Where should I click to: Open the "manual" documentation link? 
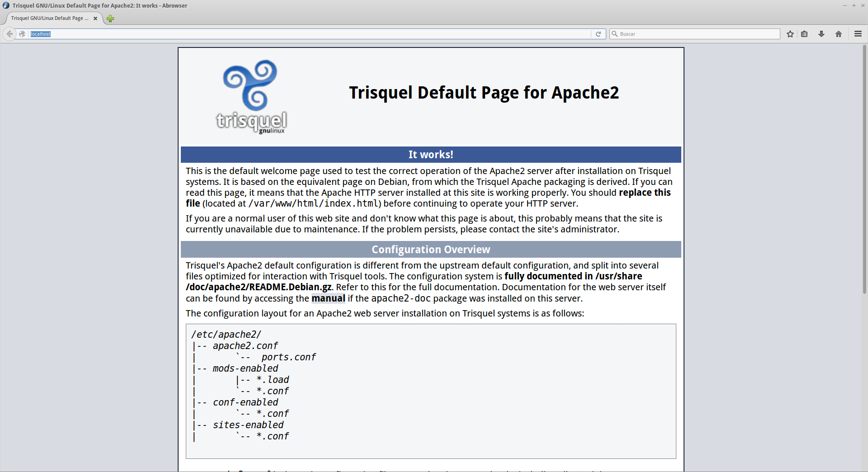click(328, 298)
